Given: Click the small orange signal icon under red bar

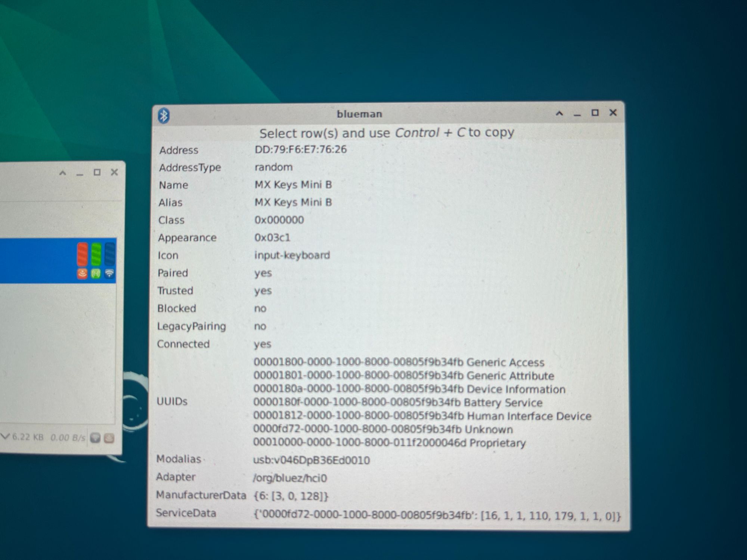Looking at the screenshot, I should [x=83, y=274].
